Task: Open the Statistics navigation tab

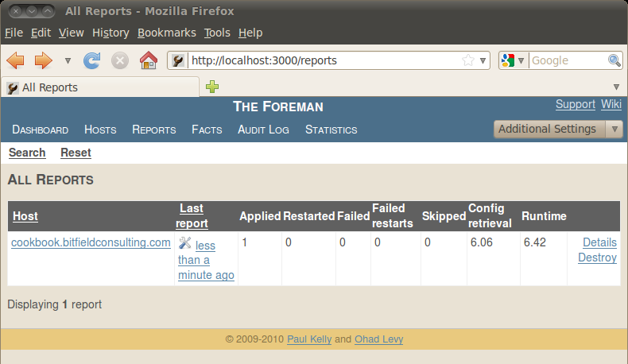Action: 331,130
